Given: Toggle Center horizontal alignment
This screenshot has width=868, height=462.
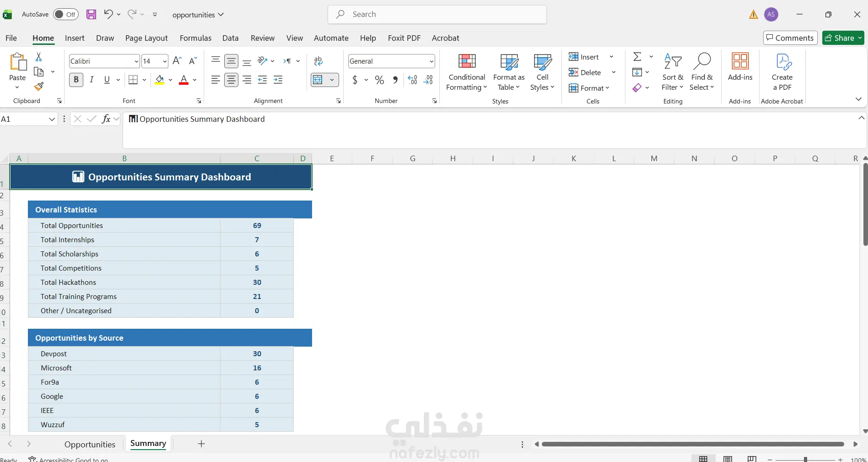Looking at the screenshot, I should (232, 80).
